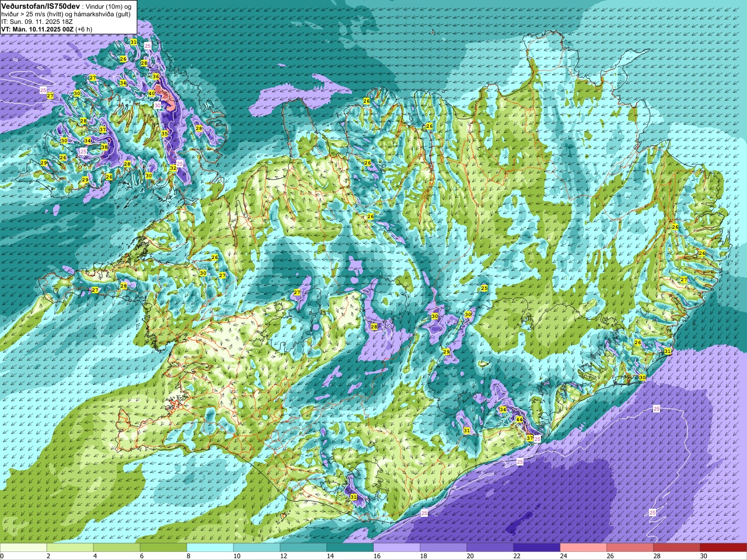Click the yellow gust label 35 on the map
Viewport: 747px width, 560px height.
165,134
